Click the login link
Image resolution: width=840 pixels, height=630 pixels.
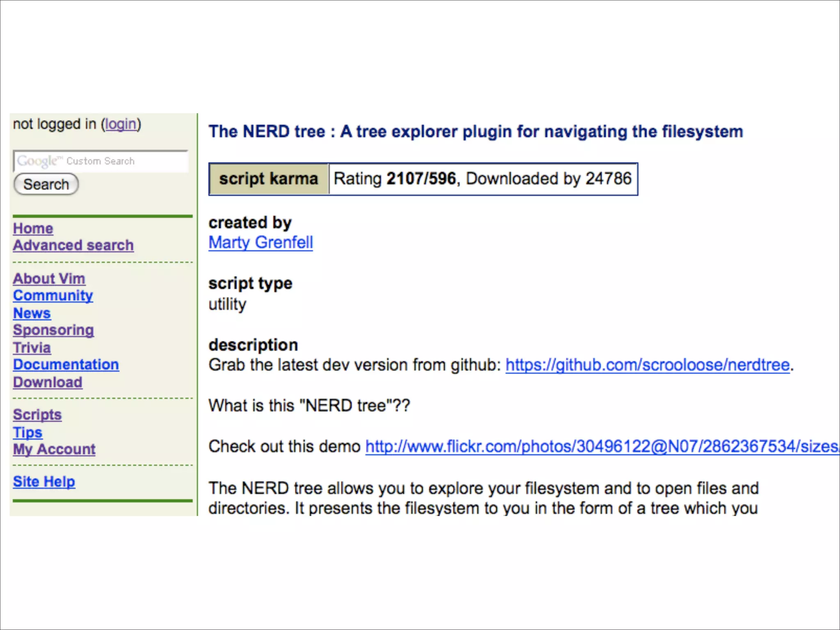coord(121,124)
